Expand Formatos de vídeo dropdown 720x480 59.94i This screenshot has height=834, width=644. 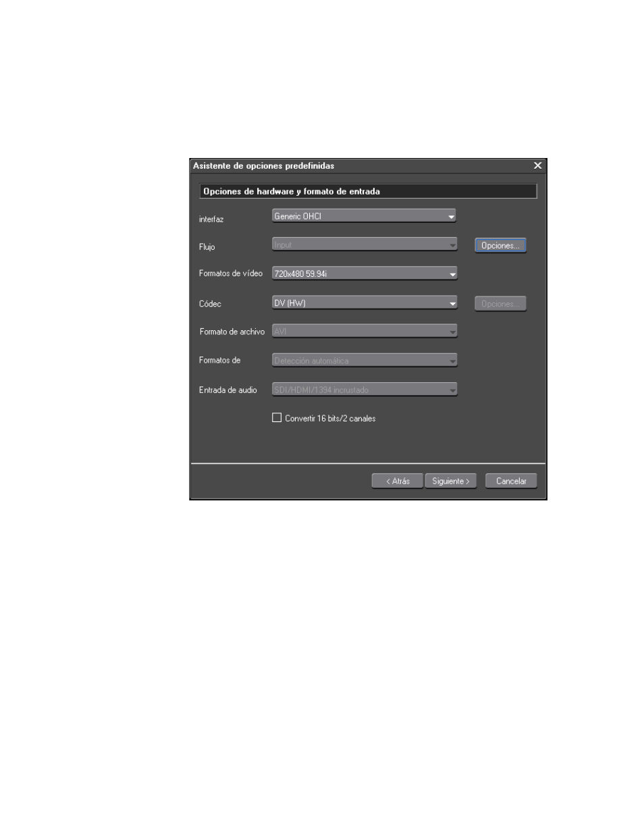click(365, 273)
